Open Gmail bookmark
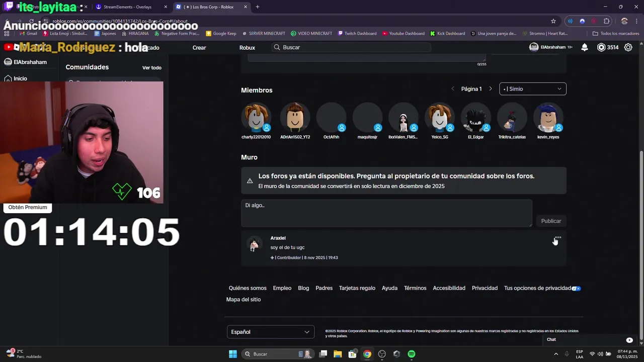Image resolution: width=644 pixels, height=362 pixels. (x=28, y=34)
